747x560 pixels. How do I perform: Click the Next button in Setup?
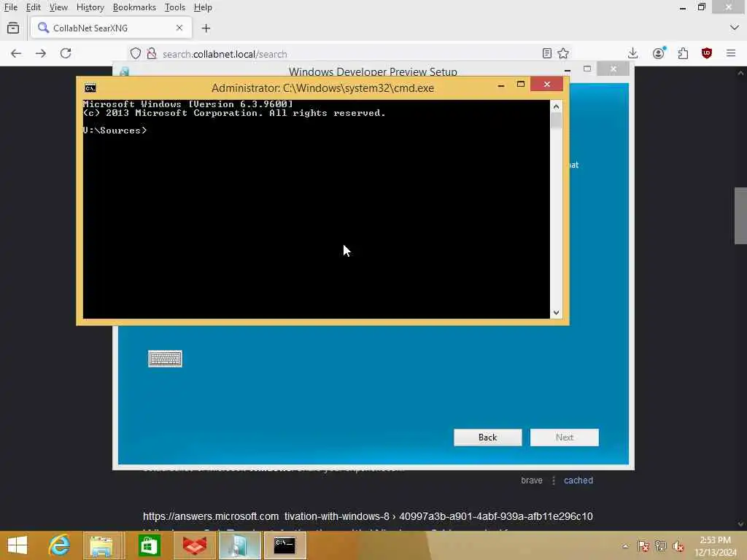pos(565,437)
